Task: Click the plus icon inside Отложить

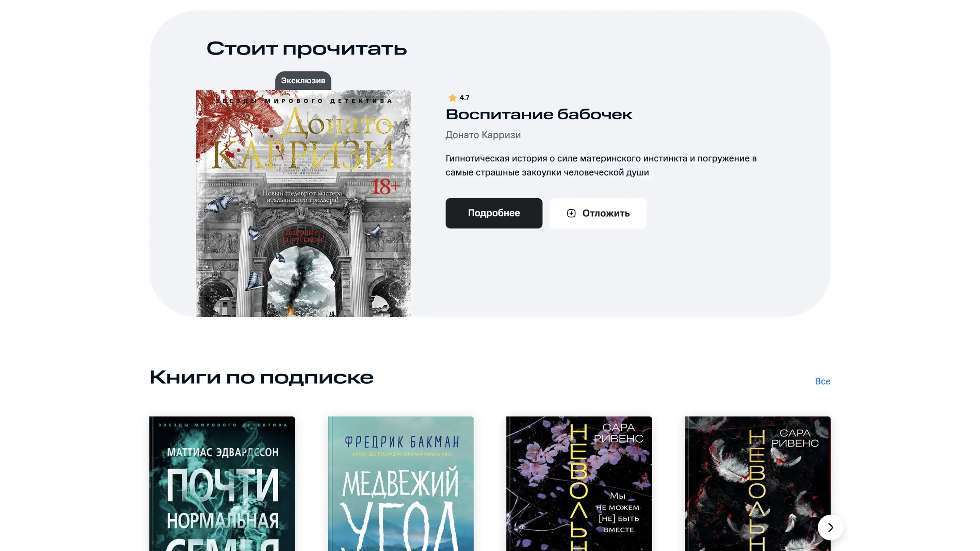Action: pos(571,213)
